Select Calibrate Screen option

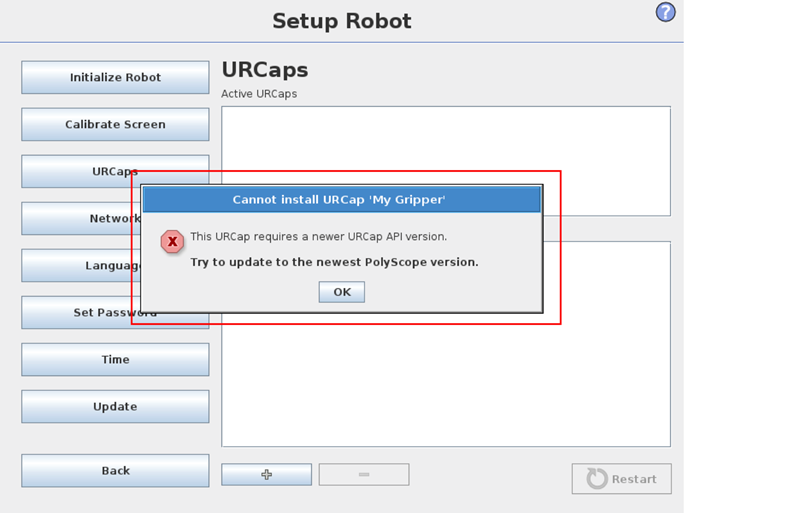pyautogui.click(x=115, y=125)
